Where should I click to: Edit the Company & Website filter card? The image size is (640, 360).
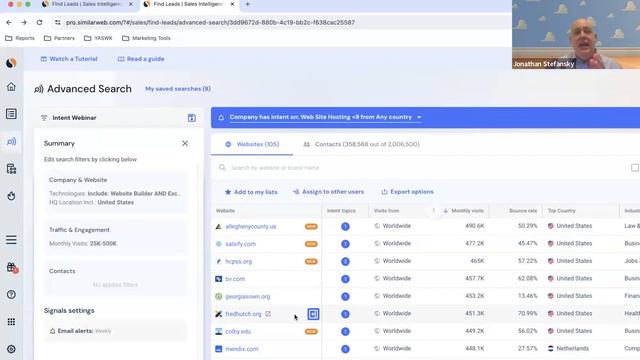[116, 191]
